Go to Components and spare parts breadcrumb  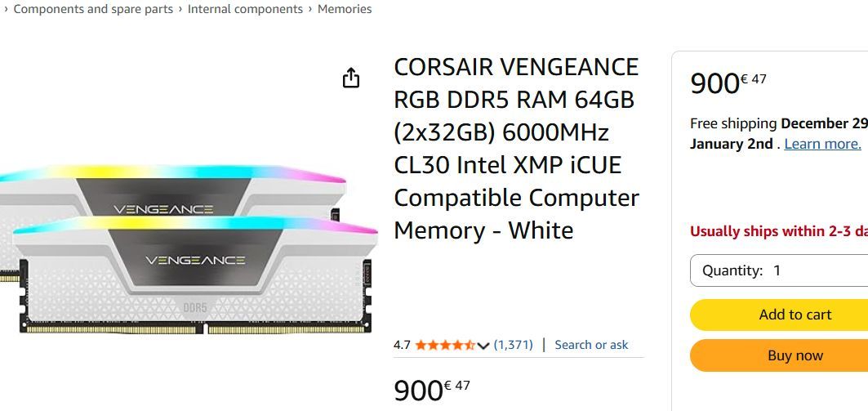point(93,9)
